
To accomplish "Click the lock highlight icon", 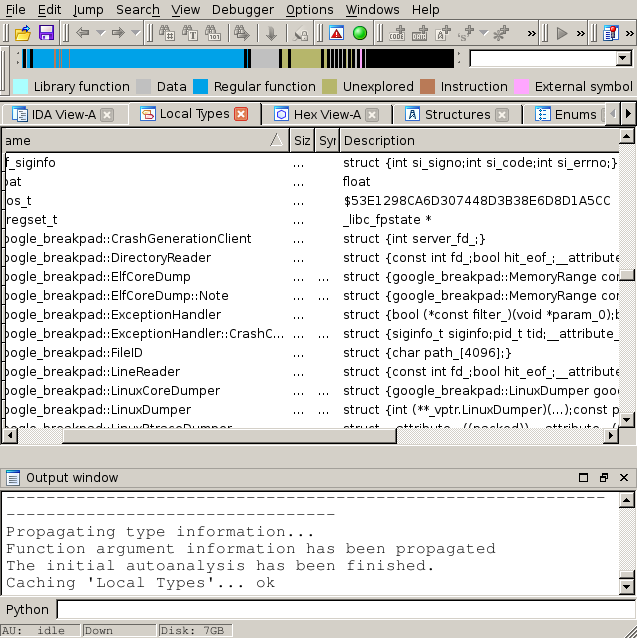I will click(x=301, y=34).
